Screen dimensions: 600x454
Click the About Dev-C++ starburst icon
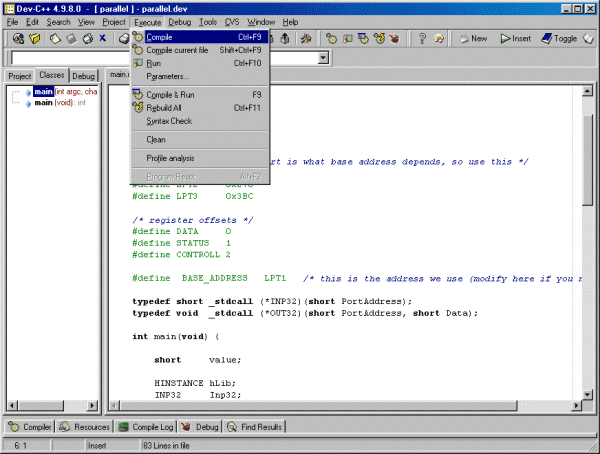[x=439, y=38]
